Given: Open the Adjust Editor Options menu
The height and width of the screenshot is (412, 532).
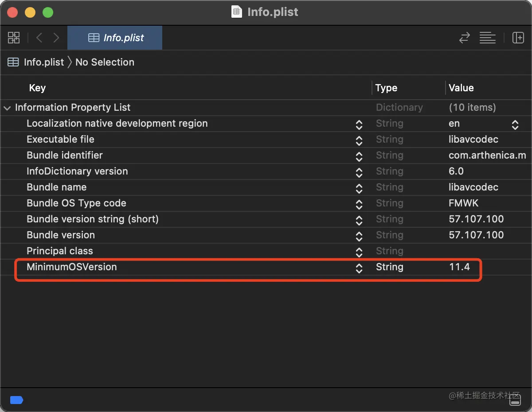Looking at the screenshot, I should (488, 38).
